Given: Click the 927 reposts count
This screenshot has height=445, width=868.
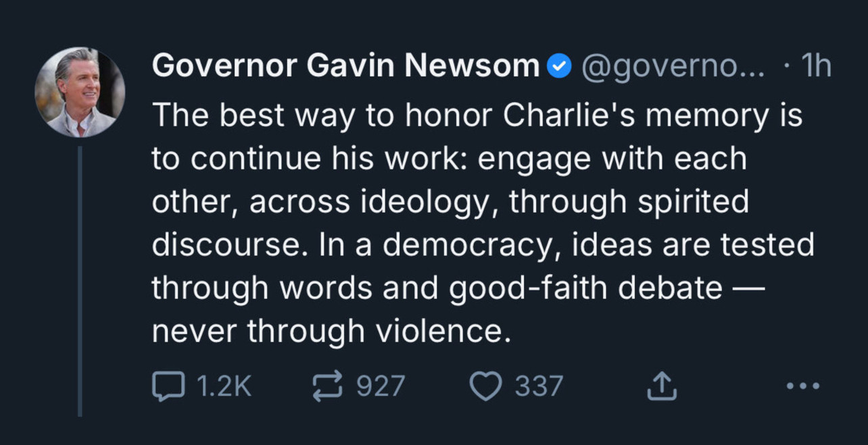Looking at the screenshot, I should (x=381, y=387).
